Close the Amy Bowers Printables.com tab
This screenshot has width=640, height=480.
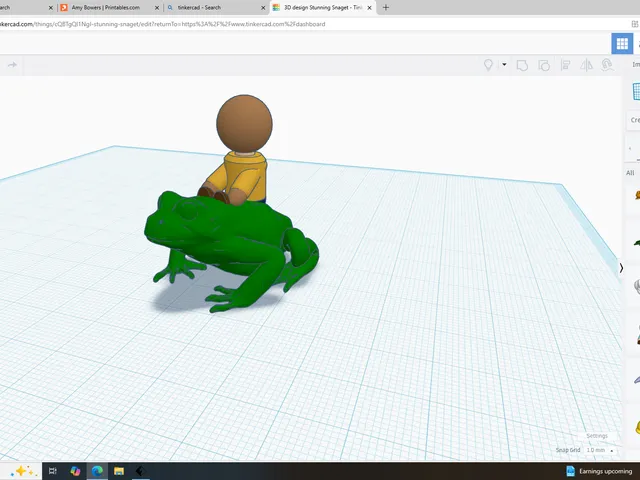157,8
